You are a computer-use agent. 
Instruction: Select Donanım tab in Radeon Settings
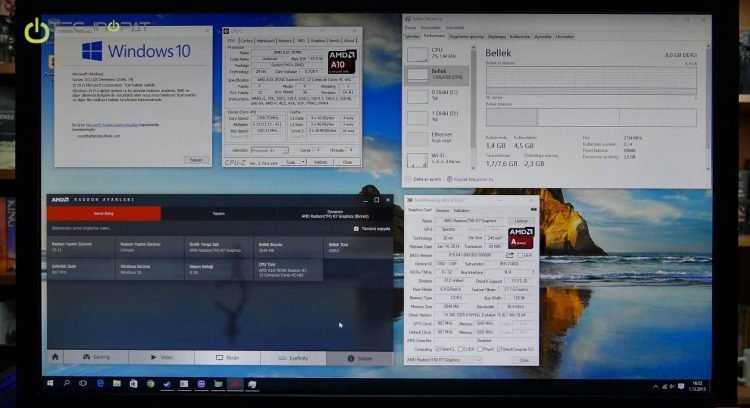point(335,213)
